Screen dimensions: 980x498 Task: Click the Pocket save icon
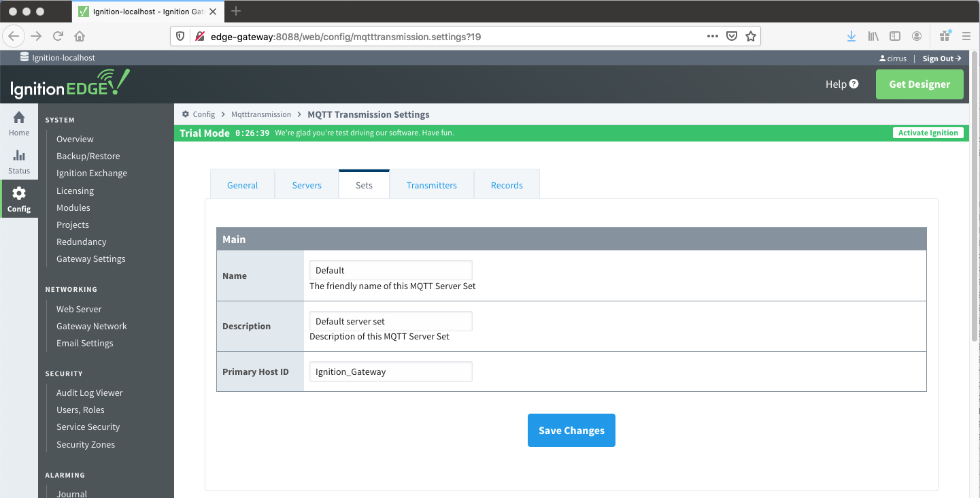point(732,36)
